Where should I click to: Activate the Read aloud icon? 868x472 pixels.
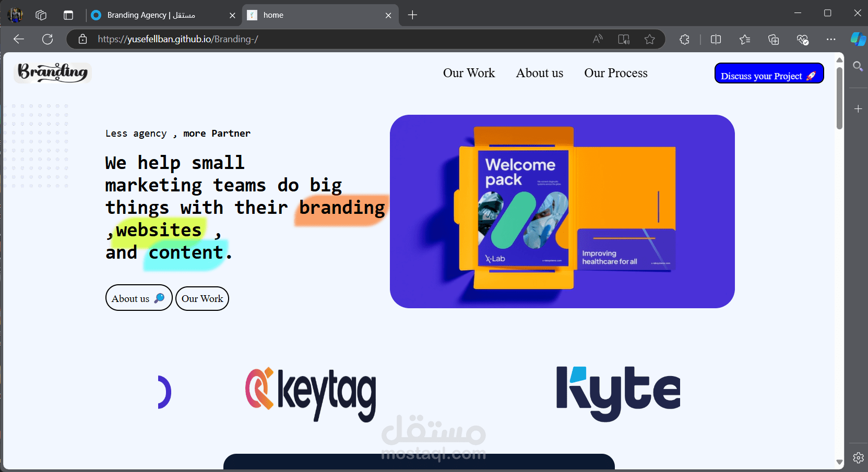point(598,39)
